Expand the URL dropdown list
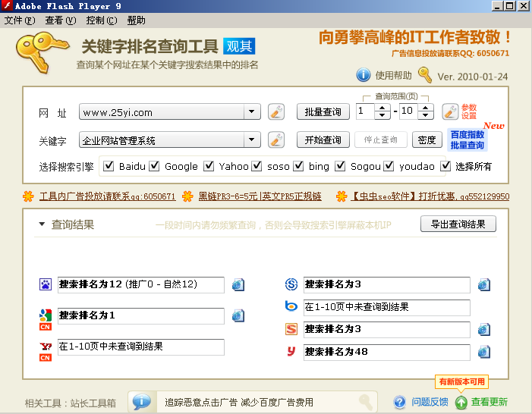Screen dimensions: 532x414 coord(252,111)
